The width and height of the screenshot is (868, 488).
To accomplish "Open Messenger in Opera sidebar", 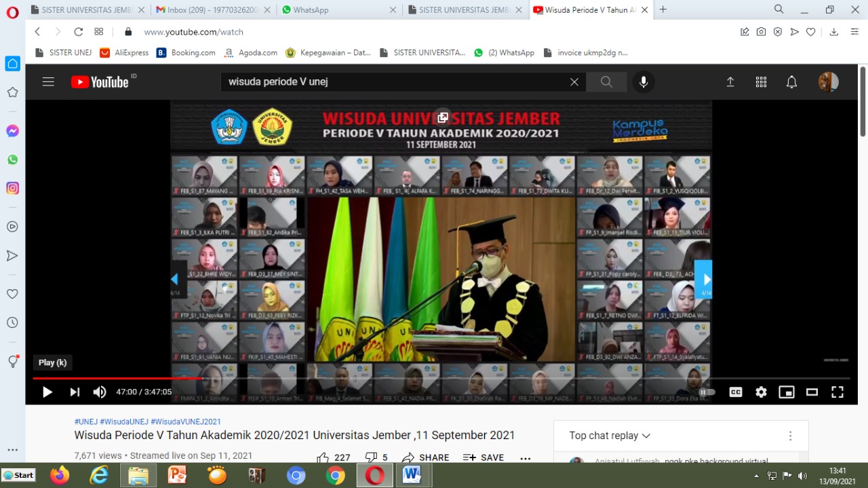I will click(12, 131).
